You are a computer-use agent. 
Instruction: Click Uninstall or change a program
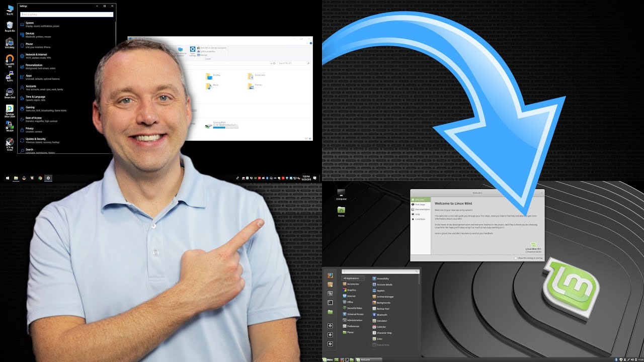pyautogui.click(x=213, y=48)
